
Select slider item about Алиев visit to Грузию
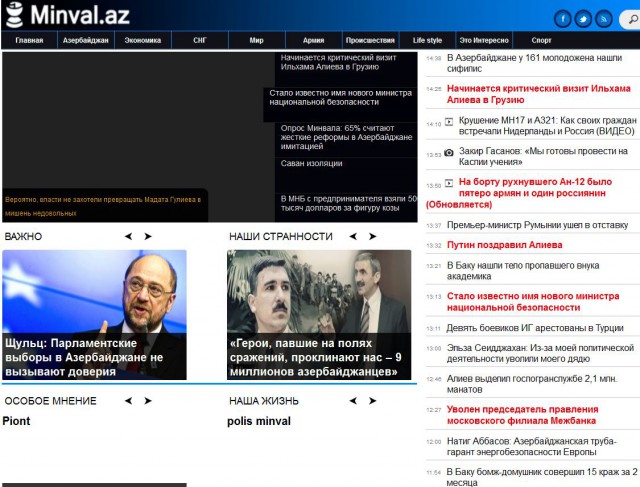tap(346, 69)
